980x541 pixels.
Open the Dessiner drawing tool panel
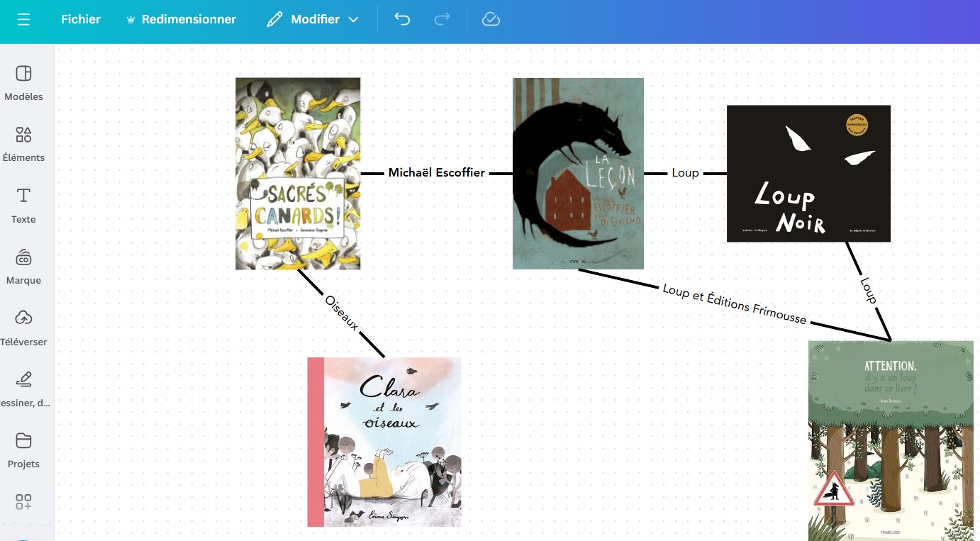click(23, 389)
